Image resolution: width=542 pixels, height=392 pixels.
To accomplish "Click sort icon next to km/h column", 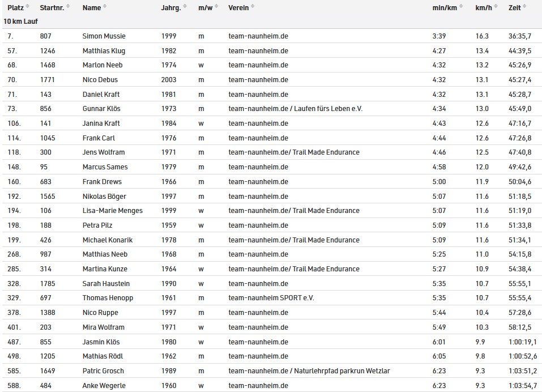I will click(495, 7).
